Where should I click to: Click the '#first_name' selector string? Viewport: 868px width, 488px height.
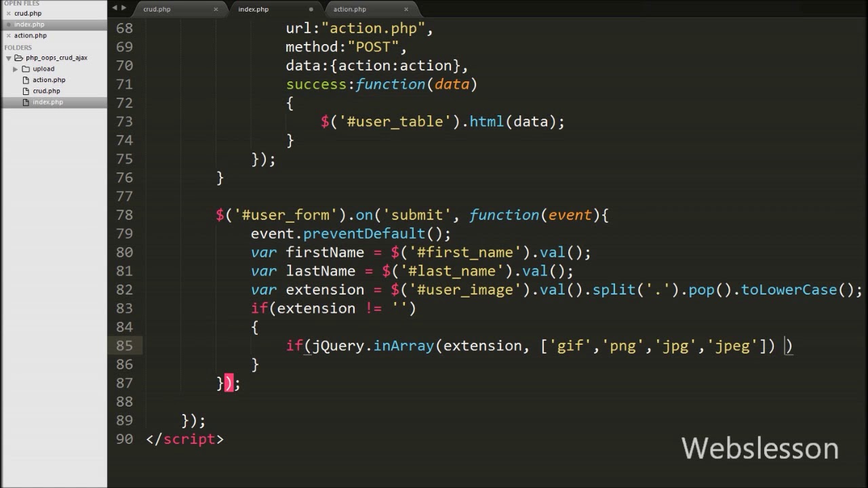coord(465,252)
